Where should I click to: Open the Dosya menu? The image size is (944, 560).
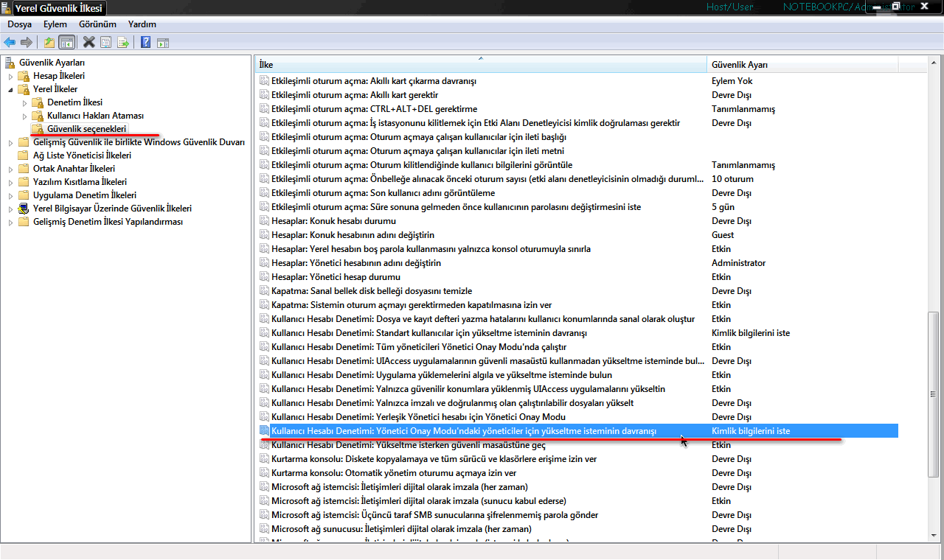point(20,24)
